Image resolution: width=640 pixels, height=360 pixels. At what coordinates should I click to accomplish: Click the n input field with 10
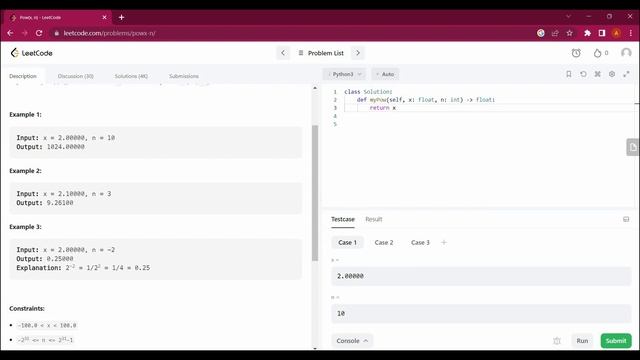(x=481, y=313)
